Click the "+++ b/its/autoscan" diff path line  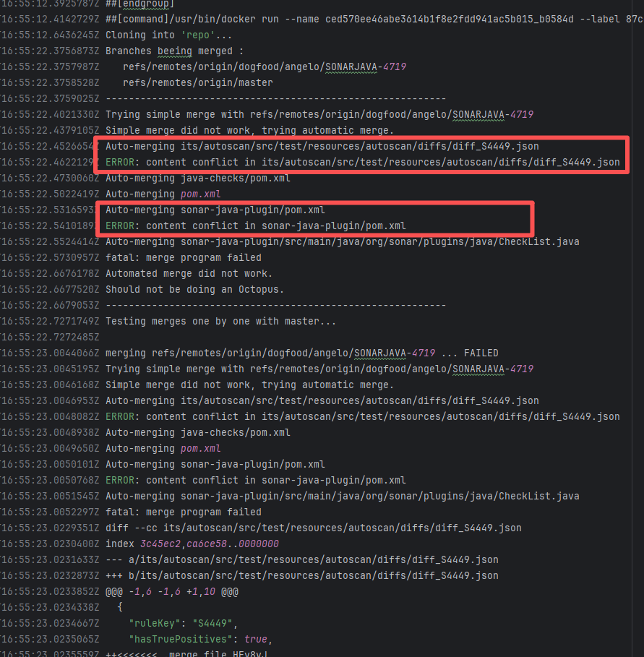(301, 575)
